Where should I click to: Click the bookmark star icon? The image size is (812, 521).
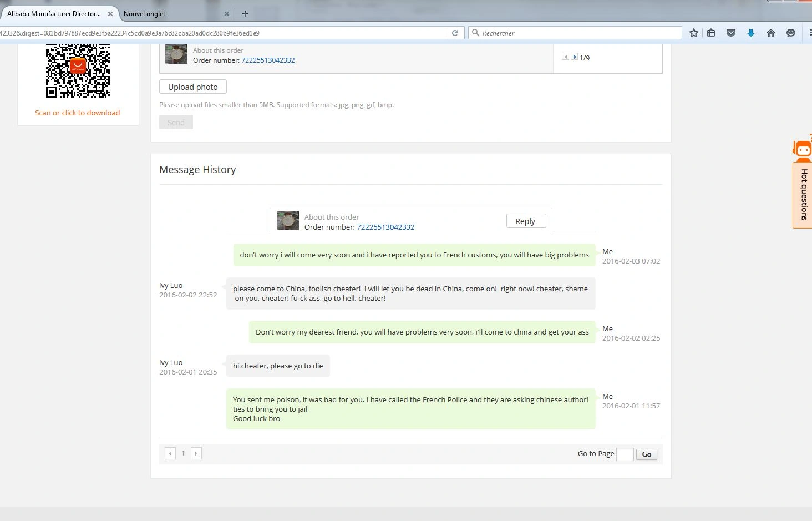pyautogui.click(x=693, y=33)
